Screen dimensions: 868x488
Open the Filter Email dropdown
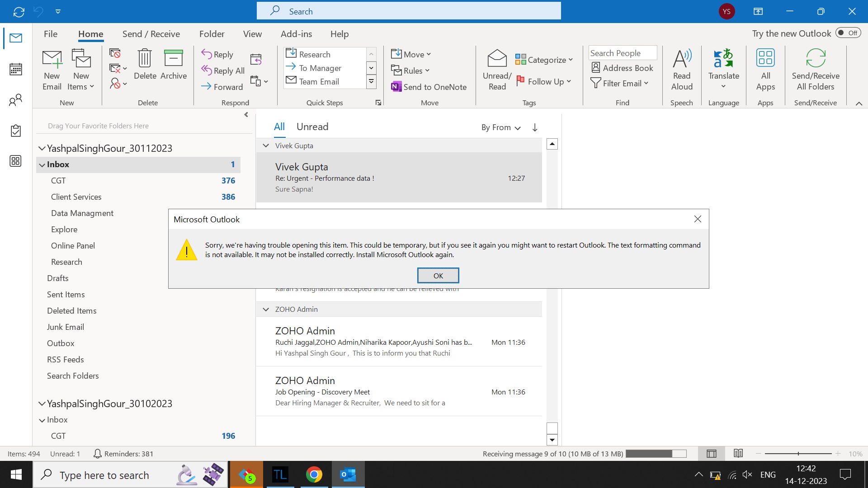[x=620, y=83]
